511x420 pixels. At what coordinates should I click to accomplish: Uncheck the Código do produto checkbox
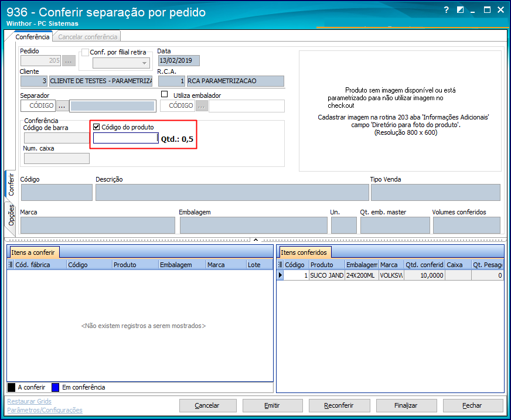97,127
